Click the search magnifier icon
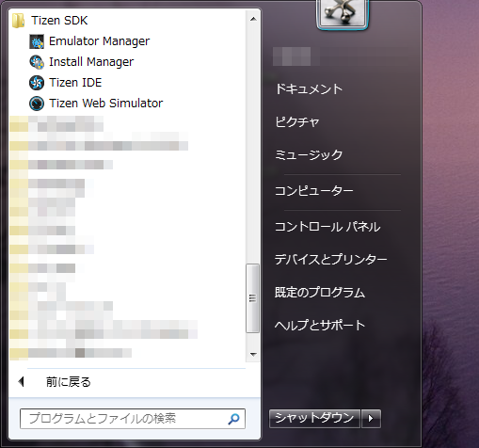This screenshot has height=448, width=479. (233, 419)
